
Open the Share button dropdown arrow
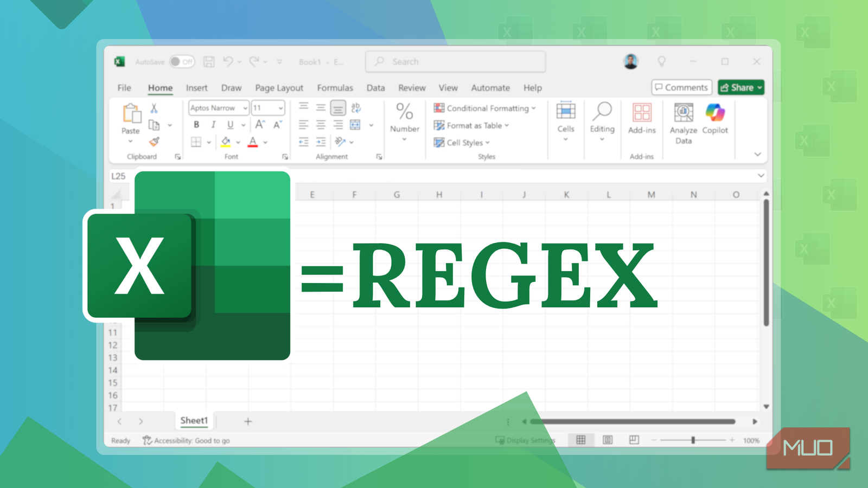click(x=760, y=87)
